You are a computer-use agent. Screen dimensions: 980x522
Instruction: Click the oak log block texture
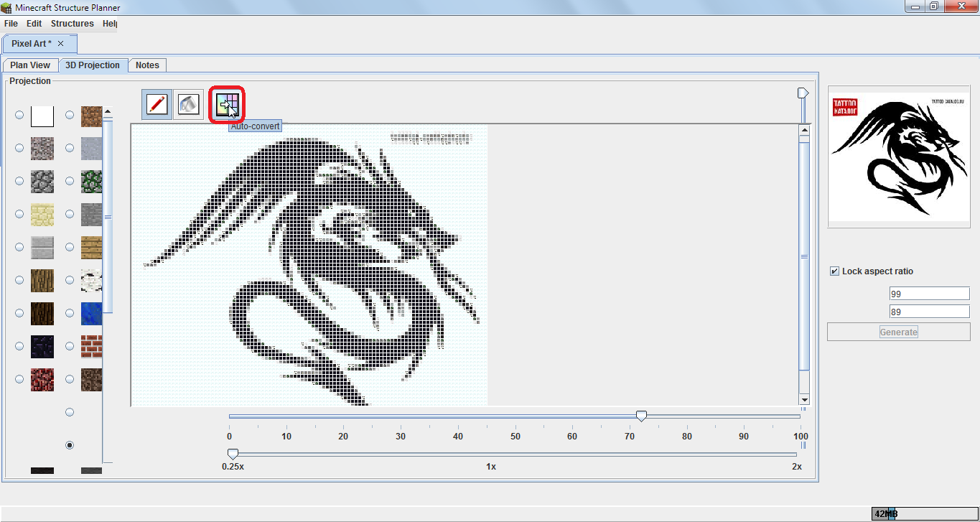[x=42, y=280]
